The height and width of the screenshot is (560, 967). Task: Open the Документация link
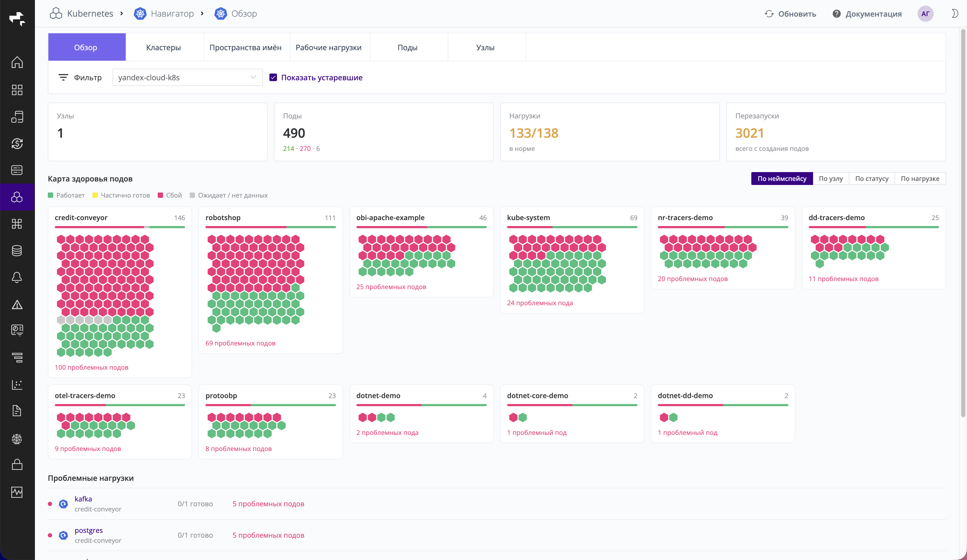(873, 14)
